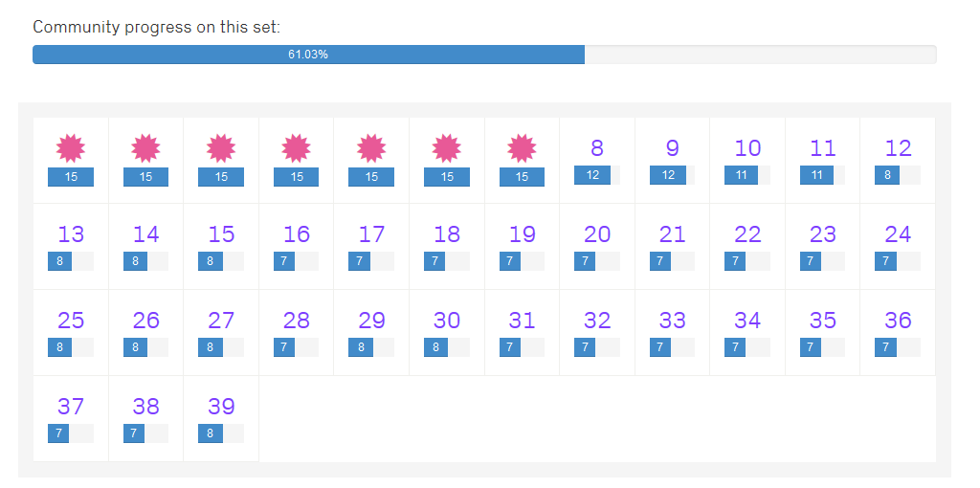Open problem number 37
The image size is (980, 488).
point(71,407)
